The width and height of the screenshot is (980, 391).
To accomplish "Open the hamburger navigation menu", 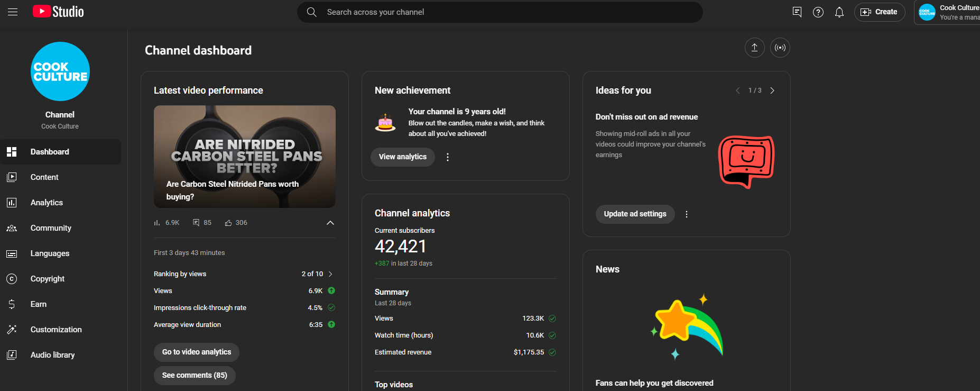I will pos(13,12).
